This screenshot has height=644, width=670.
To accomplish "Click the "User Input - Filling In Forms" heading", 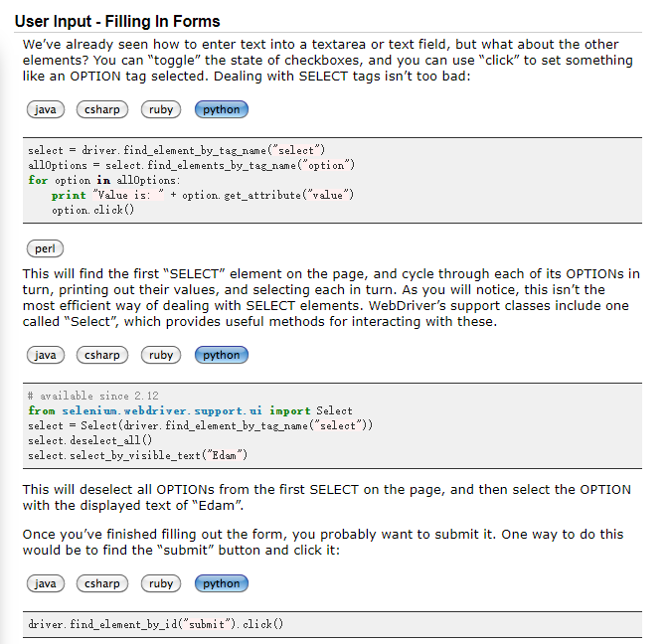I will [x=117, y=21].
